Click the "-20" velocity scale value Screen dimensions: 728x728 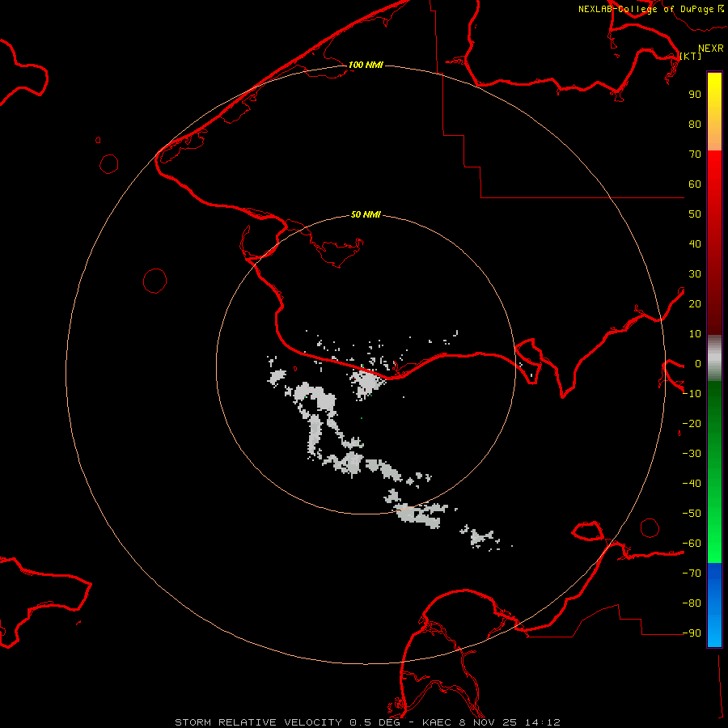pyautogui.click(x=692, y=423)
